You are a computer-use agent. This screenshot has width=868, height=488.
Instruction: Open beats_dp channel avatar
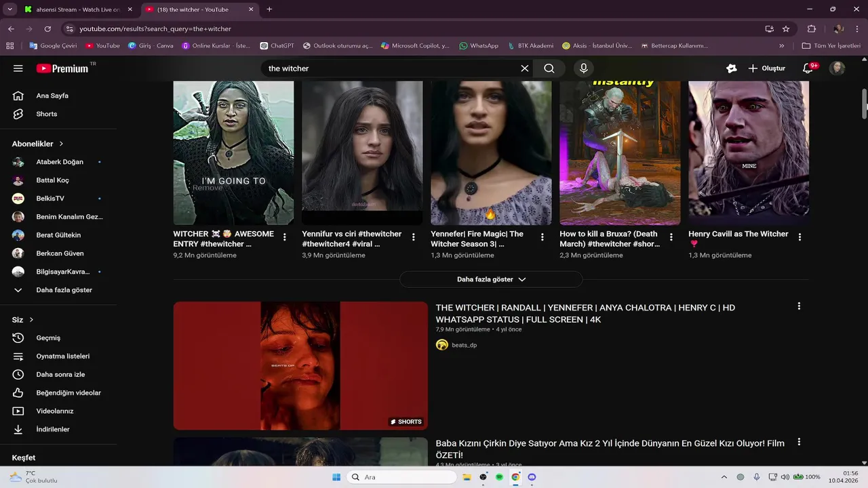point(442,345)
